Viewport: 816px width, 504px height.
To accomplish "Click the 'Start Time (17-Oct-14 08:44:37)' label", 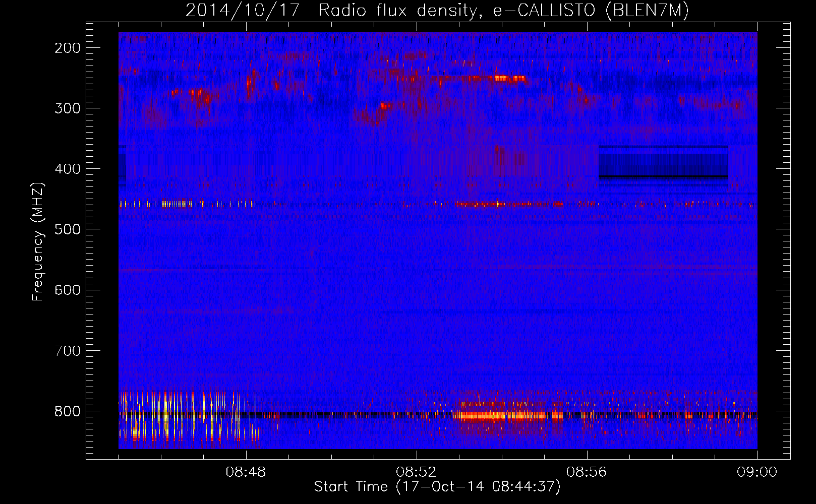I will (x=437, y=487).
